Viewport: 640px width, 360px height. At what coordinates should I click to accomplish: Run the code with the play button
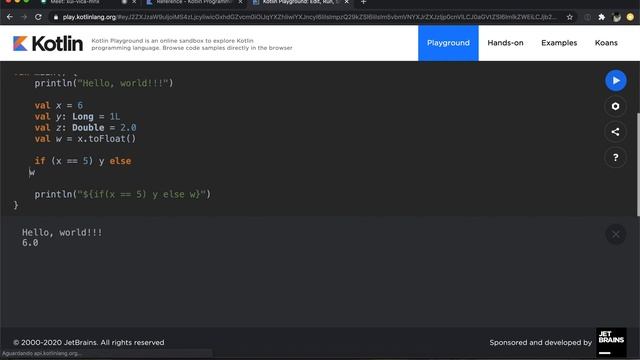click(616, 80)
